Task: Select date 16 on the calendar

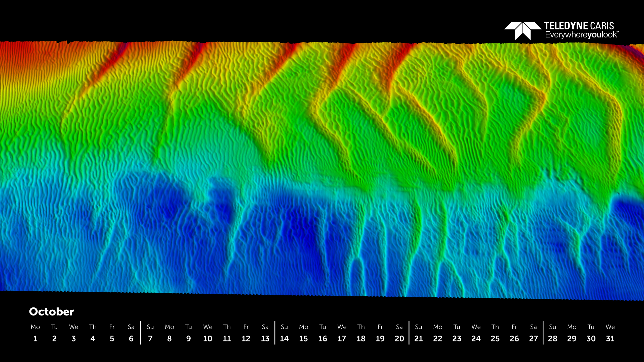Action: coord(323,339)
